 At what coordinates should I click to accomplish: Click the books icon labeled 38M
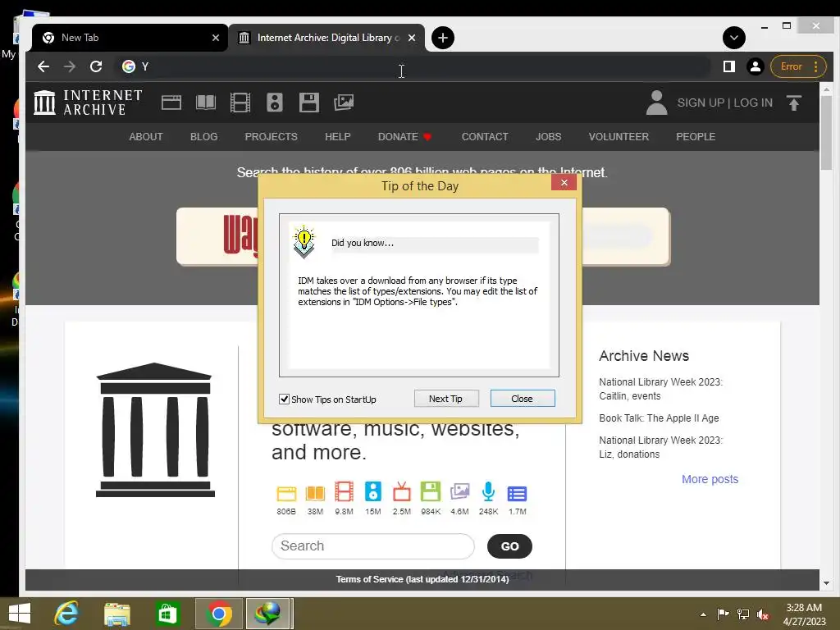coord(315,493)
